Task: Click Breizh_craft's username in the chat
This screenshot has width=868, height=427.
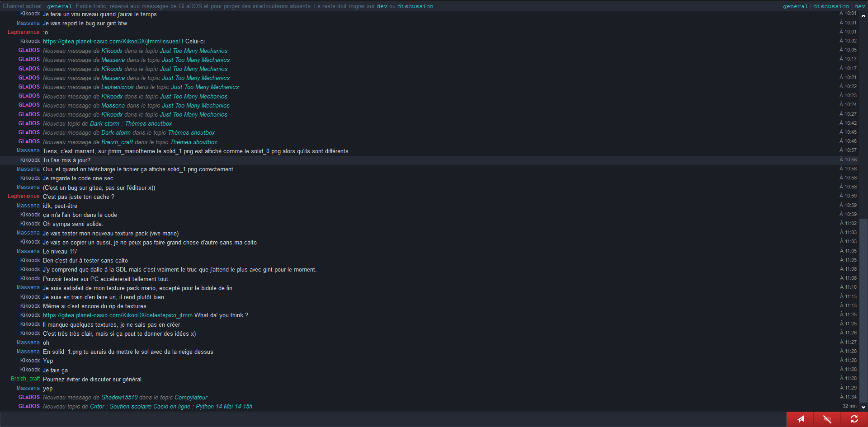Action: [x=25, y=379]
